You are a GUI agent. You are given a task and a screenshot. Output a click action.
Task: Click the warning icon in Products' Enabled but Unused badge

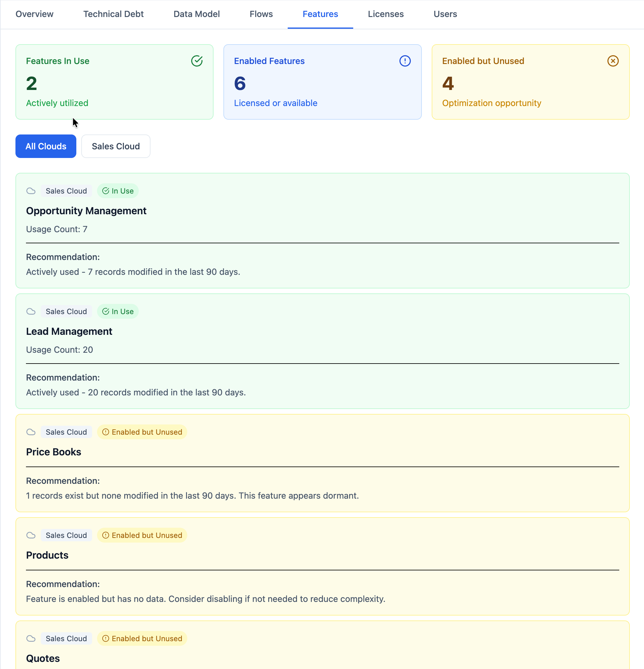(106, 535)
